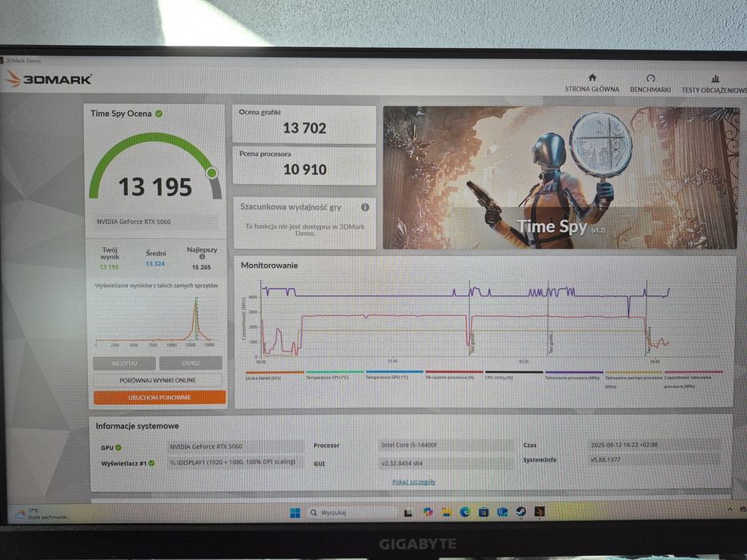747x560 pixels.
Task: Open the Windows Start menu
Action: click(x=295, y=513)
